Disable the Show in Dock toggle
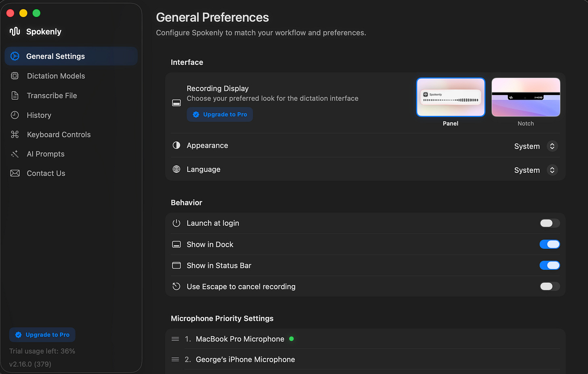 pos(550,244)
